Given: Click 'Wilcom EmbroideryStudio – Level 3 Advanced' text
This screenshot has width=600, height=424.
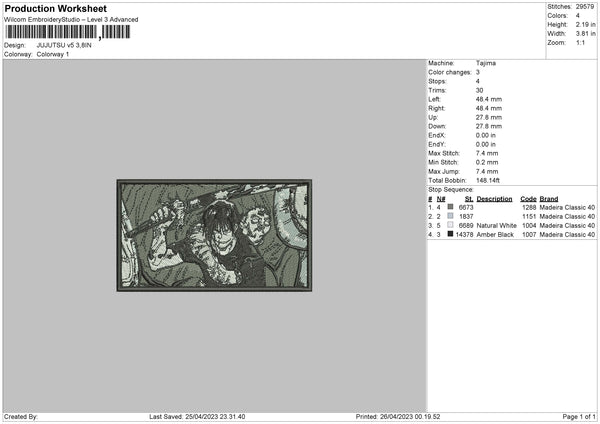Looking at the screenshot, I should pos(71,20).
